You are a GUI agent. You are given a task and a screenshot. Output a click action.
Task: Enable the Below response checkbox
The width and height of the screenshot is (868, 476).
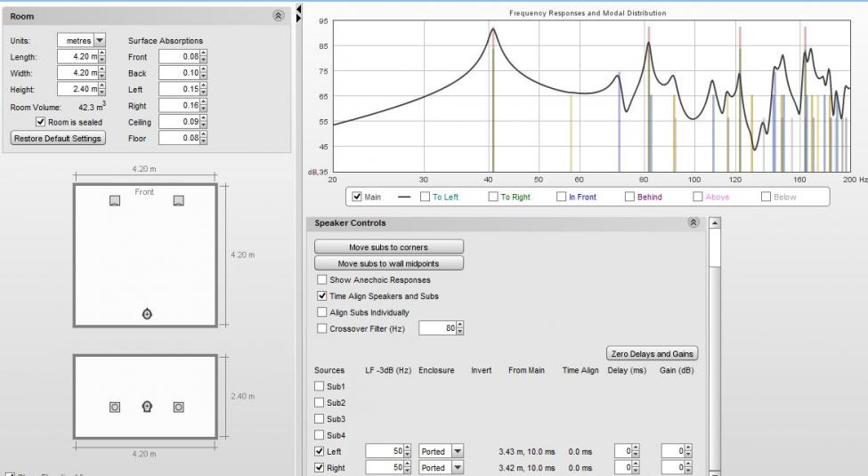pos(767,197)
